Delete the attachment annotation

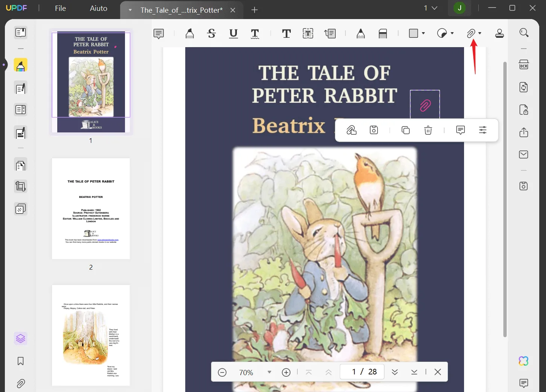[428, 130]
